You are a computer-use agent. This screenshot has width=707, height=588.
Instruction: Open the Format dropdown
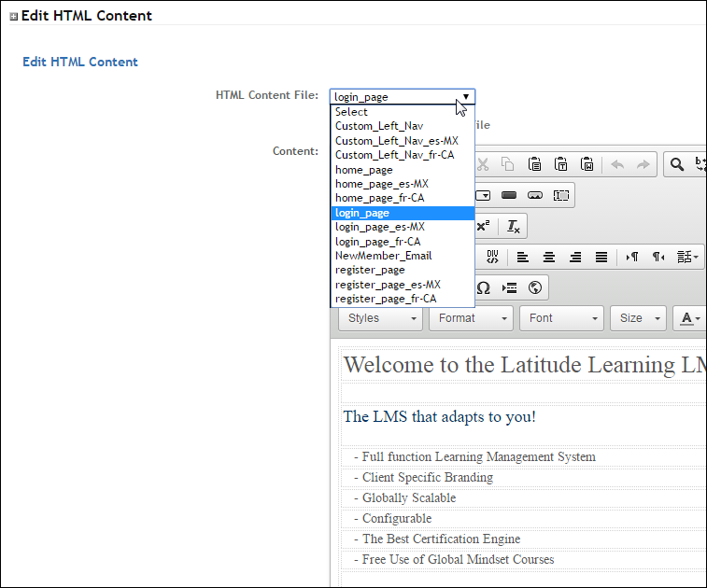[x=472, y=318]
